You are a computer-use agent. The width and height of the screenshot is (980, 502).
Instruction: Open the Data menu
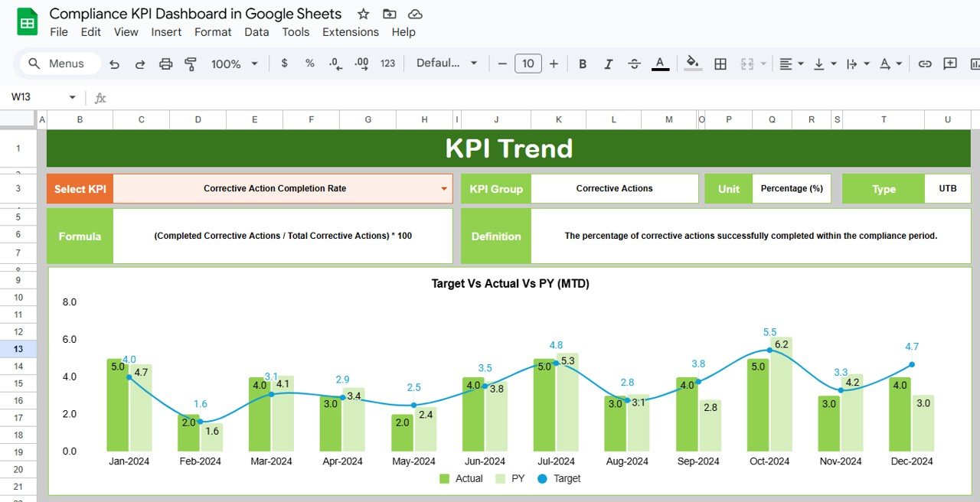pyautogui.click(x=256, y=32)
